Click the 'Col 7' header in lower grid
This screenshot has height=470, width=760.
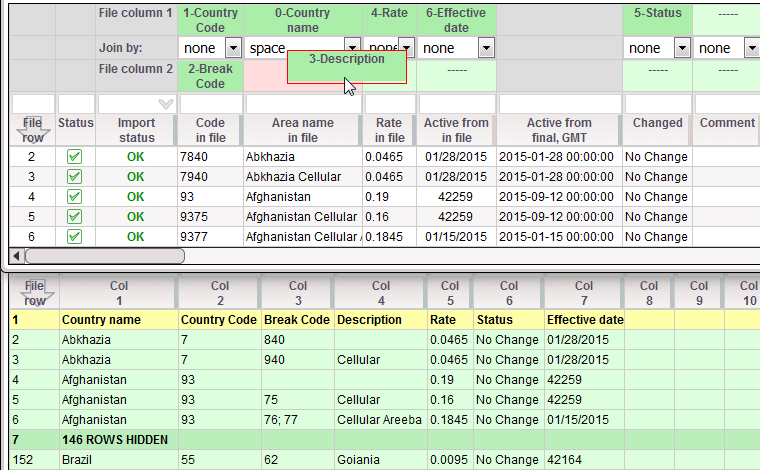tap(584, 293)
